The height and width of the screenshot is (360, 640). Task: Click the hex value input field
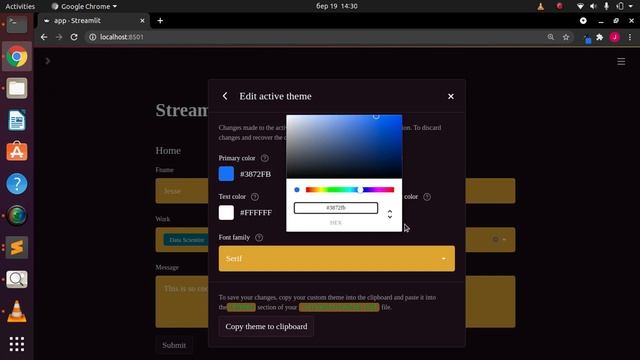point(336,208)
